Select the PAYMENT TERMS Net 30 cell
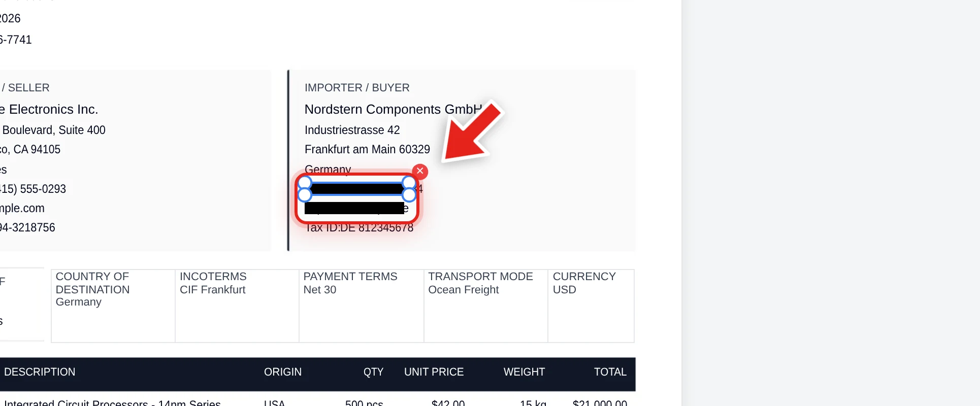 [x=362, y=306]
